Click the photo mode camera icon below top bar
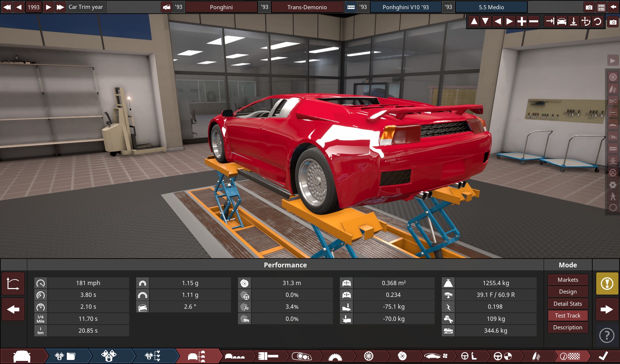 (x=613, y=22)
